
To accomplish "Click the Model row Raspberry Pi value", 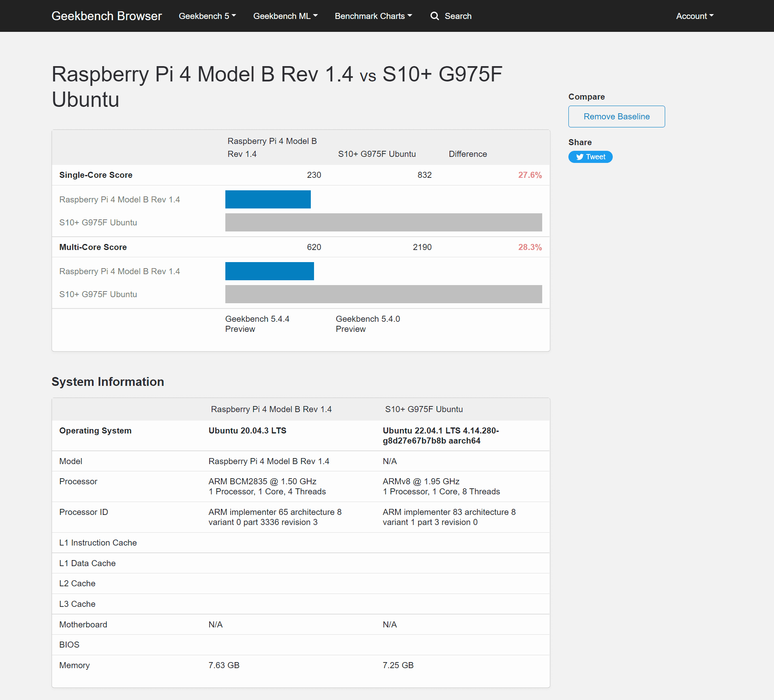I will [x=269, y=461].
